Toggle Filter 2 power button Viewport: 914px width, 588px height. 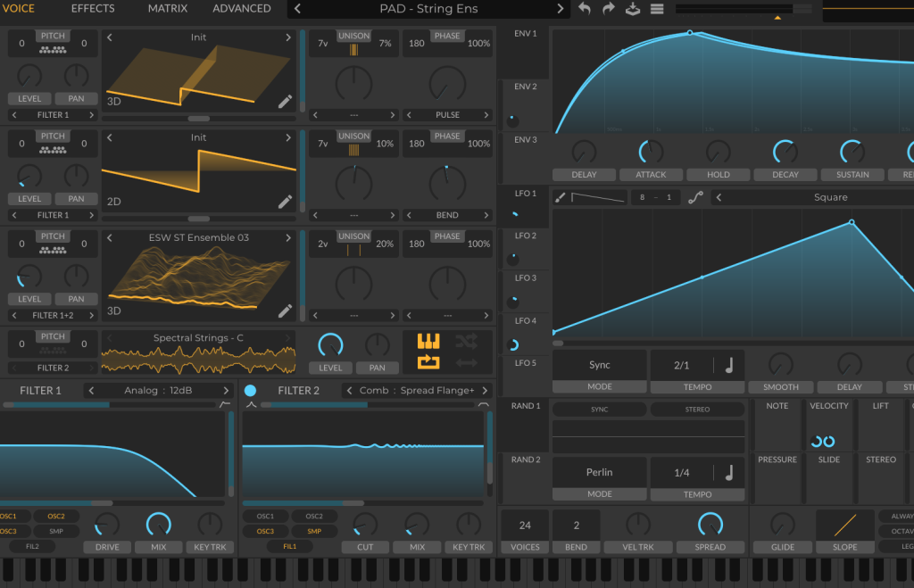click(x=251, y=391)
